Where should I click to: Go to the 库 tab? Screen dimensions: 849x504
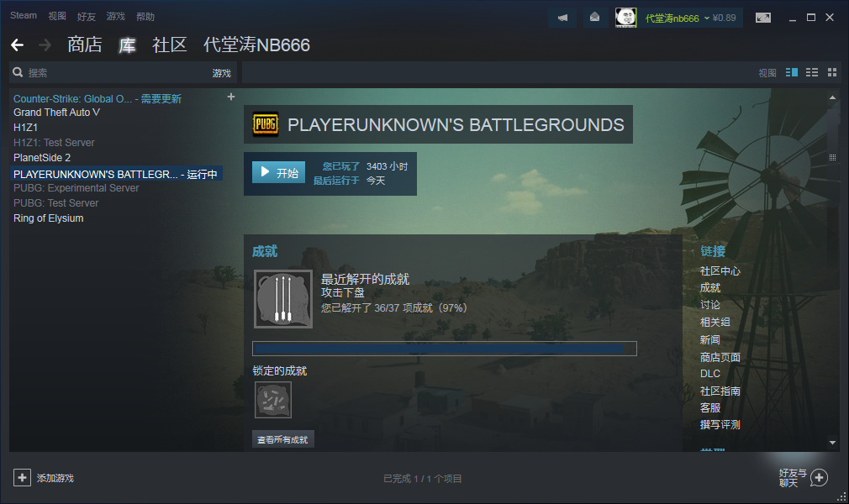pyautogui.click(x=127, y=45)
